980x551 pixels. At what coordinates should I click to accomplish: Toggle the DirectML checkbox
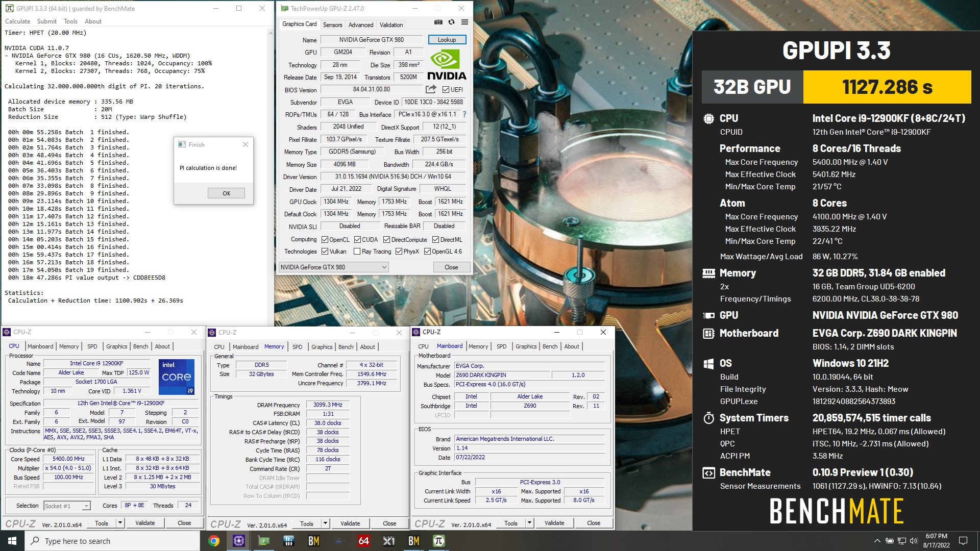[435, 240]
